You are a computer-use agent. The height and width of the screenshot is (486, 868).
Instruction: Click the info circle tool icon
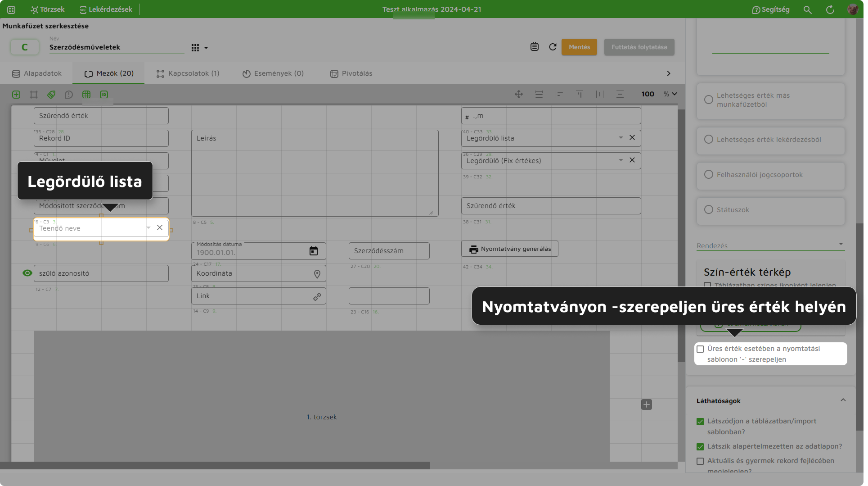69,95
